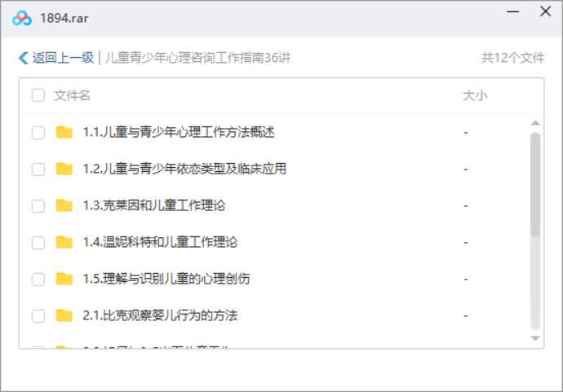Sort by the 文件名 column header
Viewport: 563px width, 392px height.
73,96
